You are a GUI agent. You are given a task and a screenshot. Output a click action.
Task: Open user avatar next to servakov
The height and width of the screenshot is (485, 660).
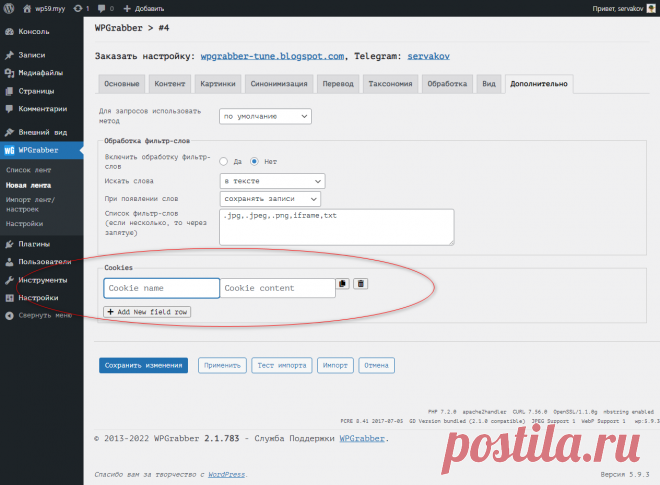tap(651, 8)
